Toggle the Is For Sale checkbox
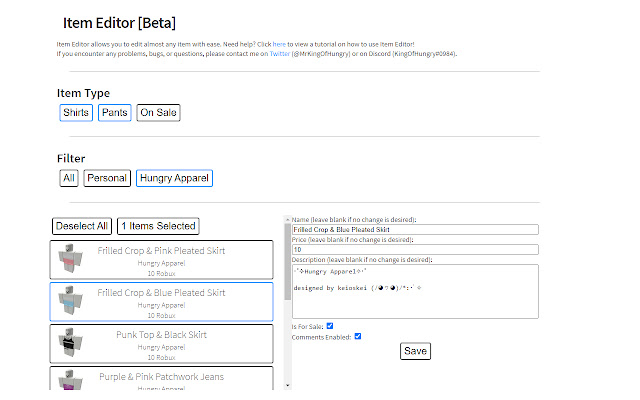 330,326
